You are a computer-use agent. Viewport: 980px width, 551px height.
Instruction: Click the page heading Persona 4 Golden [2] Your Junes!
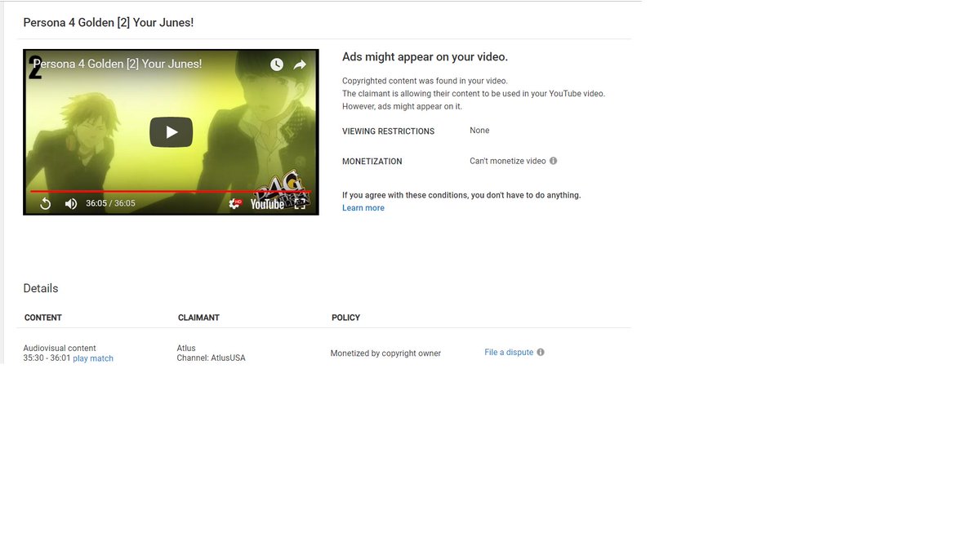tap(109, 23)
